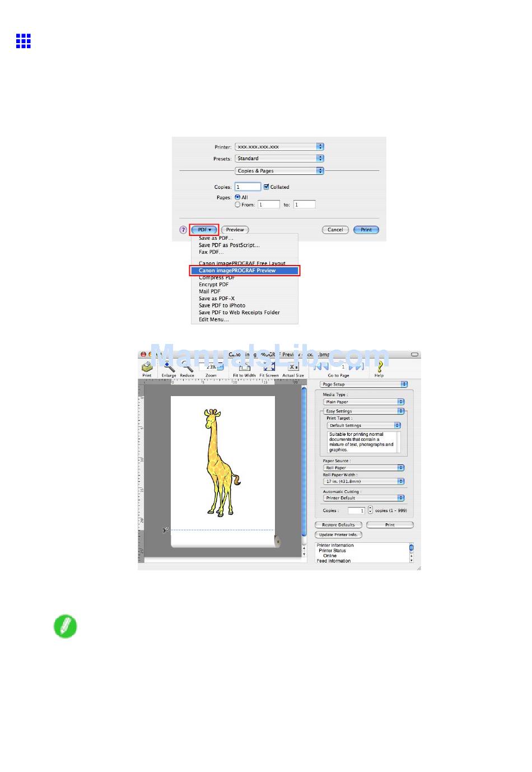Screen dimensions: 532x772
Task: Click the Fit to Width icon
Action: 244,366
